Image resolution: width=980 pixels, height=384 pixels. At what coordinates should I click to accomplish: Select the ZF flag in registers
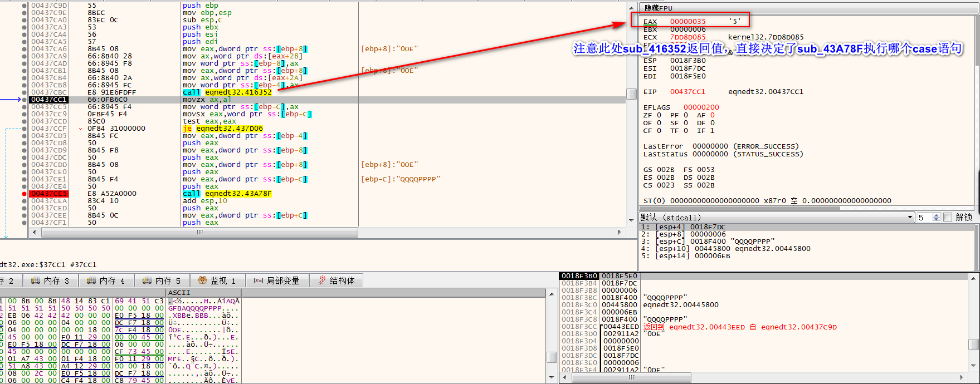(x=652, y=115)
